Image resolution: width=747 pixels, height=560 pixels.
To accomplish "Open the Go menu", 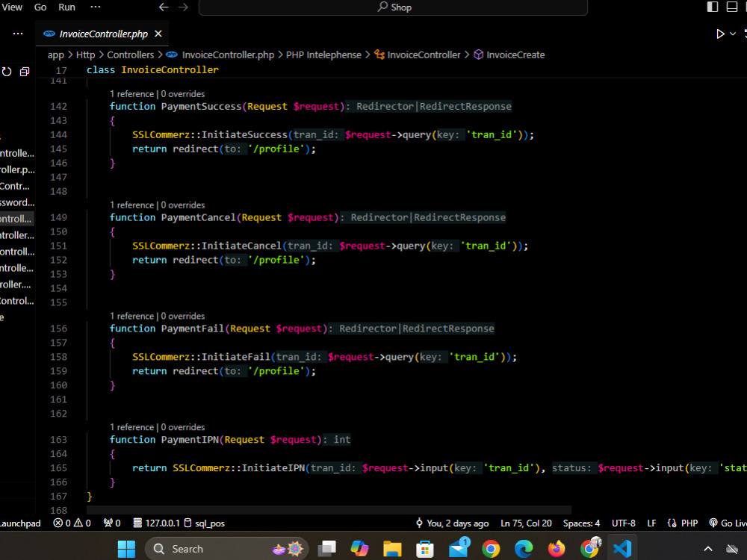I will tap(40, 7).
